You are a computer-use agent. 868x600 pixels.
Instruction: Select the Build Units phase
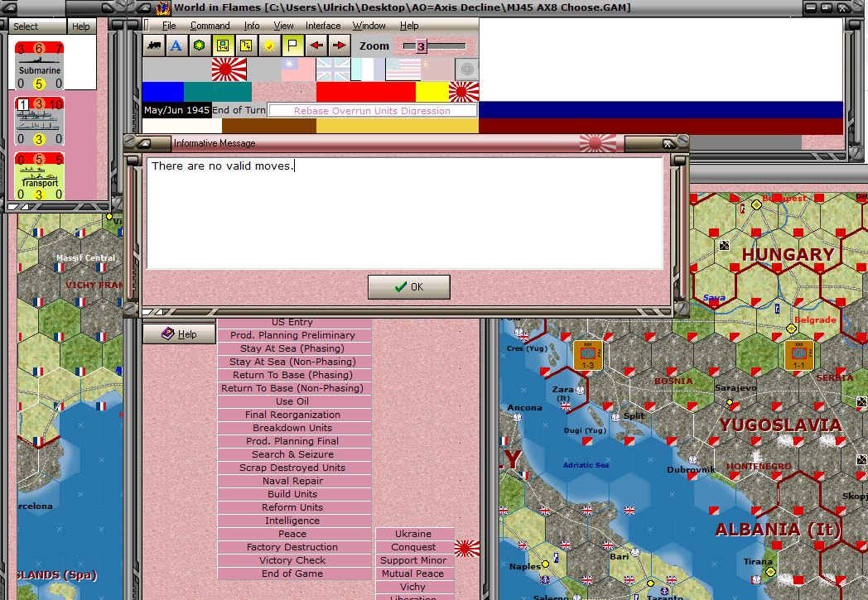pyautogui.click(x=293, y=494)
